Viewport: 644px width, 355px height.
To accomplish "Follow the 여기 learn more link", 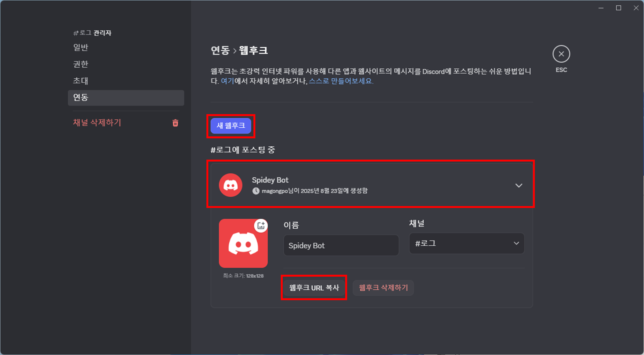I will 227,81.
